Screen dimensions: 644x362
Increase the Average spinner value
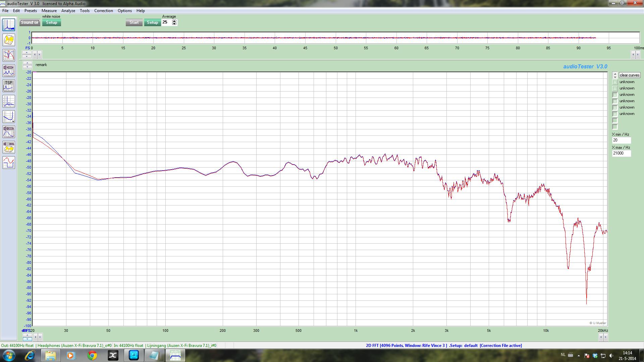[x=174, y=21]
